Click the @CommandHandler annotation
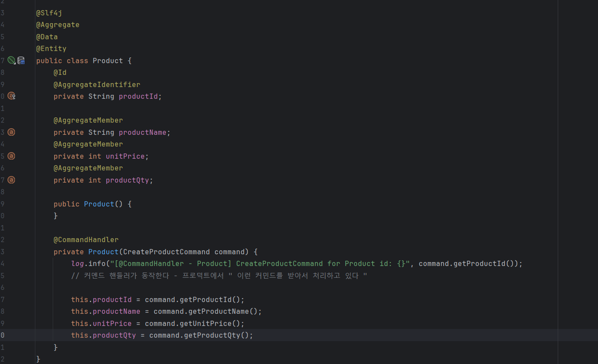The height and width of the screenshot is (364, 598). tap(86, 240)
